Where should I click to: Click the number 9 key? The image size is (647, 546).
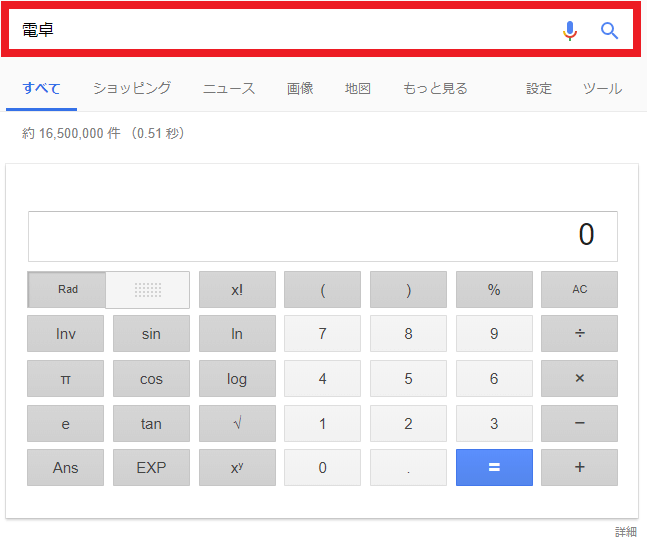tap(494, 333)
